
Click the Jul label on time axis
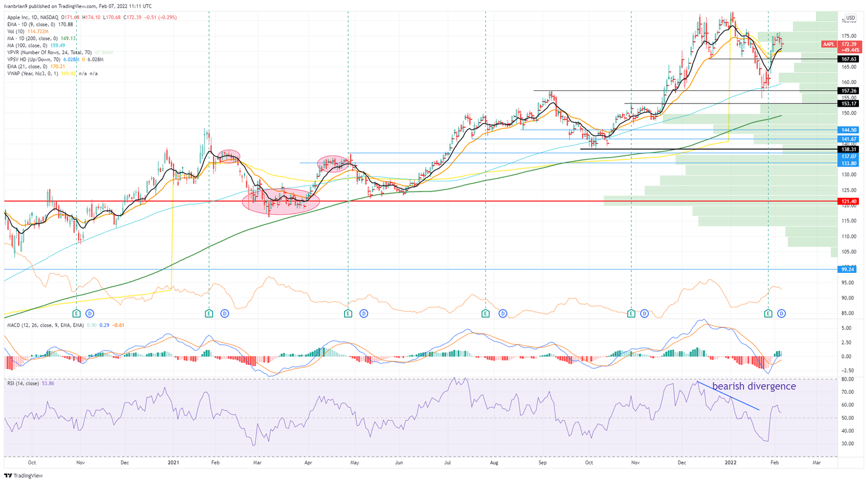[x=446, y=463]
